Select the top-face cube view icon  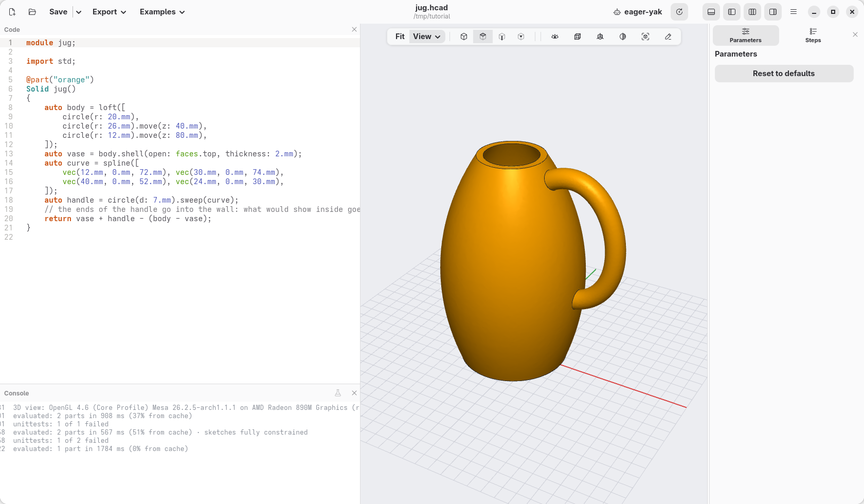coord(483,37)
